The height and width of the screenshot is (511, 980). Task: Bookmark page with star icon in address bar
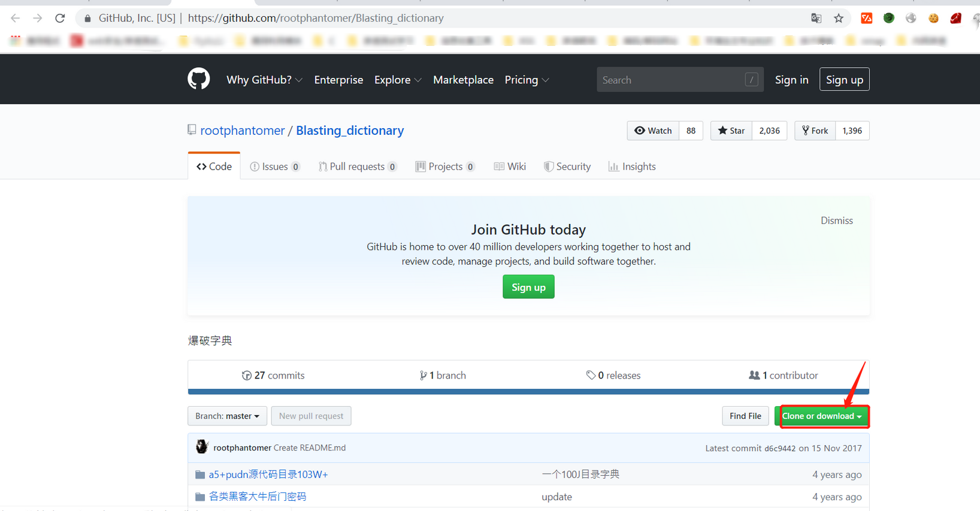click(x=839, y=18)
